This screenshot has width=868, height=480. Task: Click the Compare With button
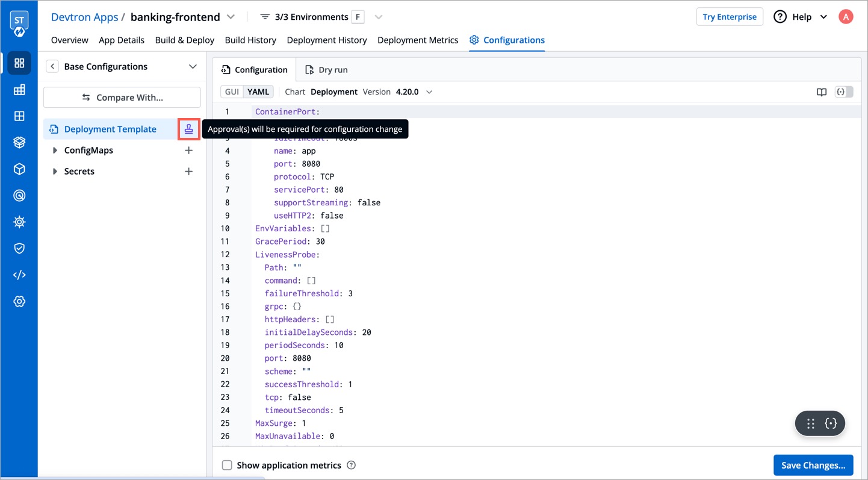pos(122,98)
